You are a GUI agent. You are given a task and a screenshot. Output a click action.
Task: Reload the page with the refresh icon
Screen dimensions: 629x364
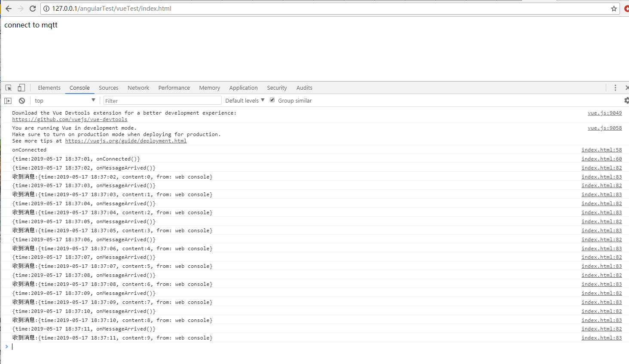(x=33, y=8)
